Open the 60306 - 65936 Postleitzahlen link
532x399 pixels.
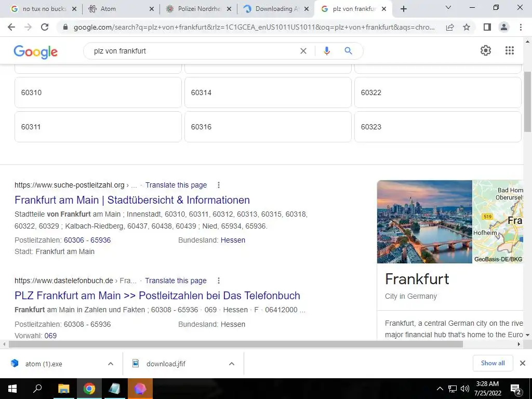87,240
